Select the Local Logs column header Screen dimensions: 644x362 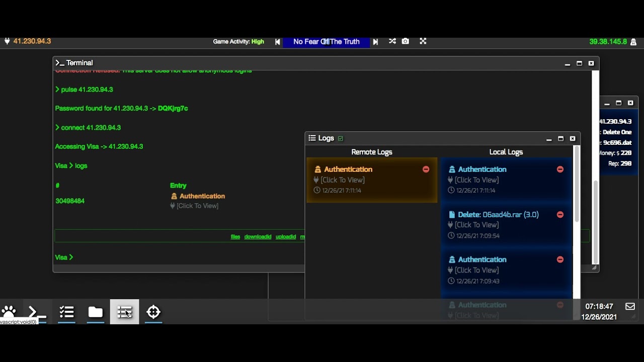click(x=506, y=152)
